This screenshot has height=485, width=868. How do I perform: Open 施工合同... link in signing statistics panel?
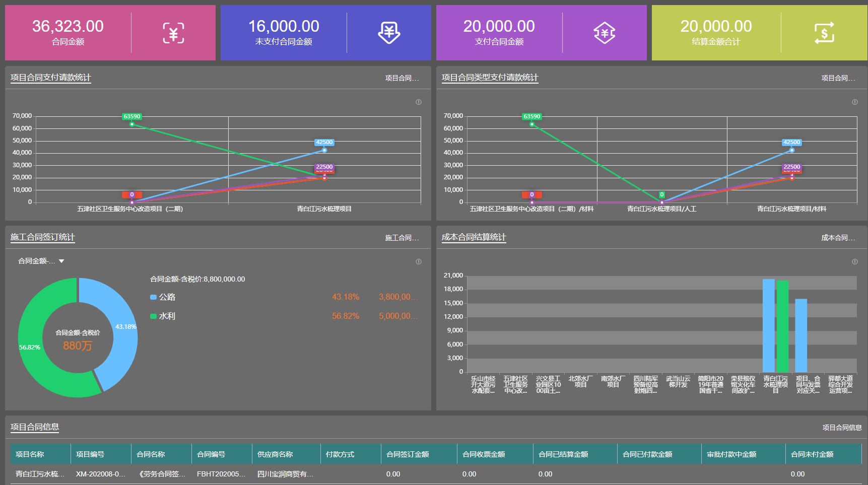[402, 238]
